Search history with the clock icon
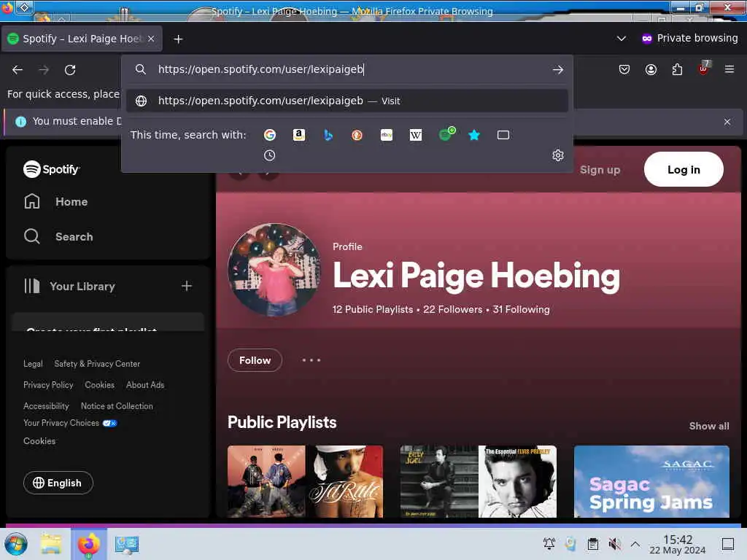 [x=270, y=155]
